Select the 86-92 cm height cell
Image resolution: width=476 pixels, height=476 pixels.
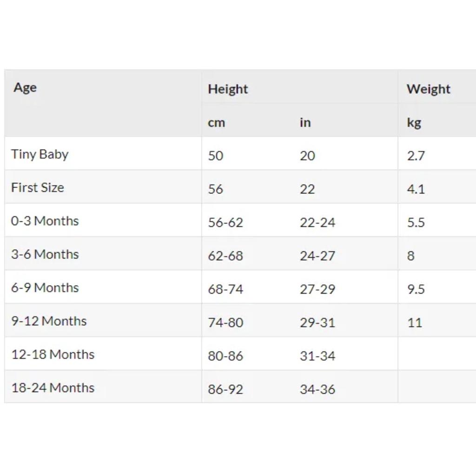click(225, 390)
